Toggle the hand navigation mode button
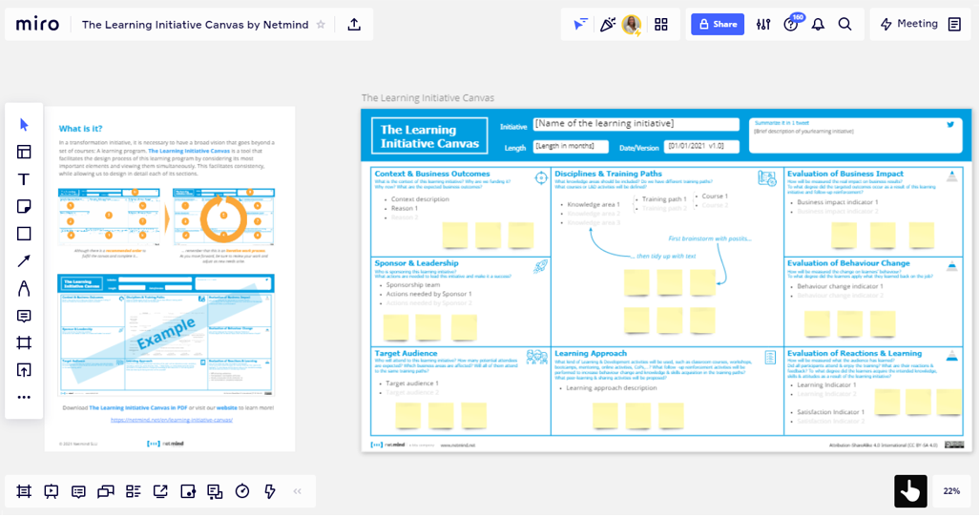980x518 pixels. 909,491
